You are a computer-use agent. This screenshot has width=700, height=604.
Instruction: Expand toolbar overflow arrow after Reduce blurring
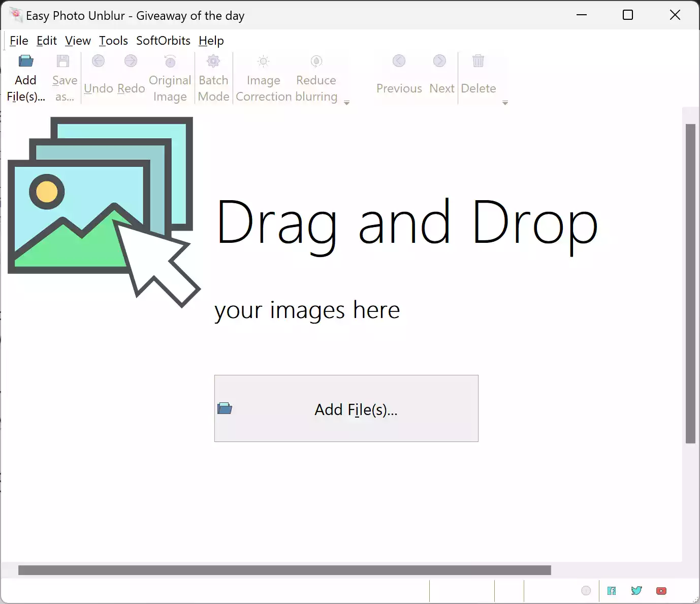(x=346, y=103)
